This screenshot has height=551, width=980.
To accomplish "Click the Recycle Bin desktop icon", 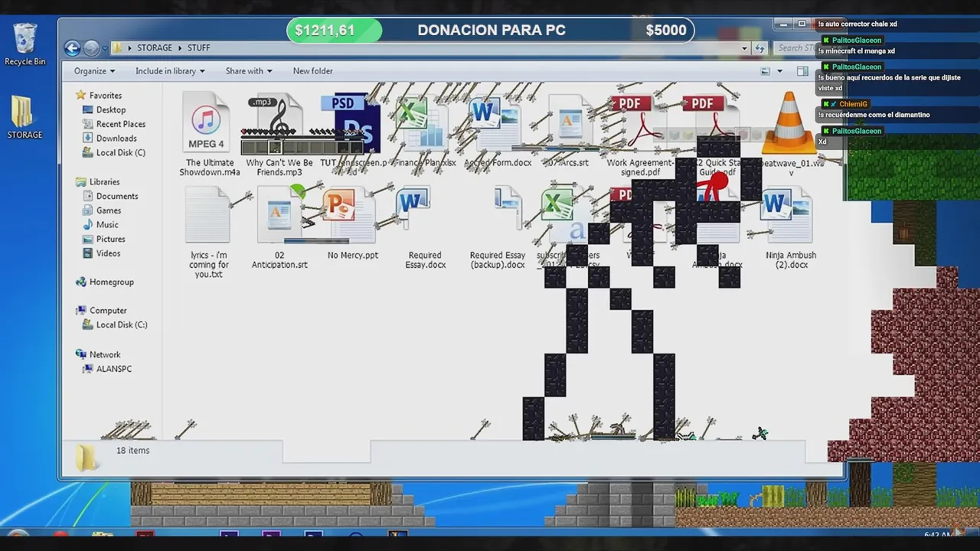I will click(x=24, y=43).
